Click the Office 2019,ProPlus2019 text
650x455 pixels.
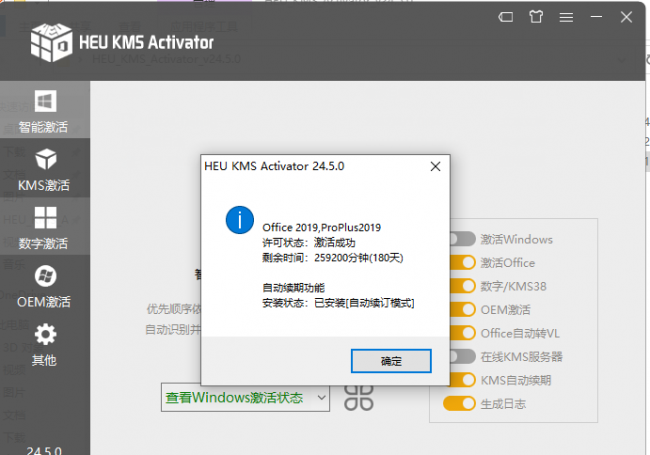(x=321, y=228)
